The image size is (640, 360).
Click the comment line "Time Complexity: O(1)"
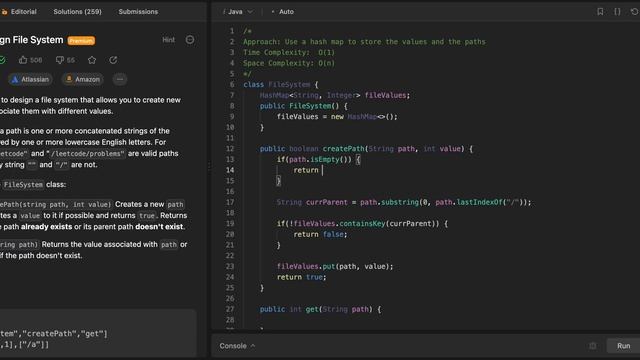point(289,53)
